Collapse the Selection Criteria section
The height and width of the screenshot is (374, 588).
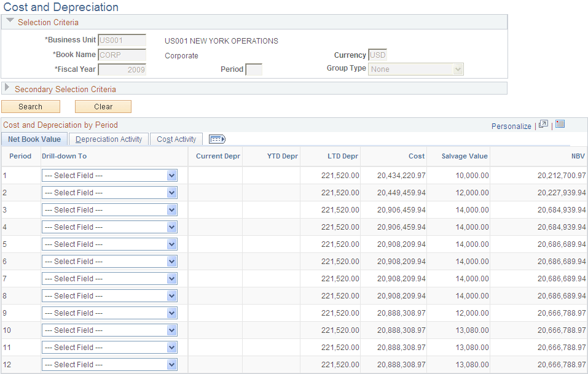9,21
